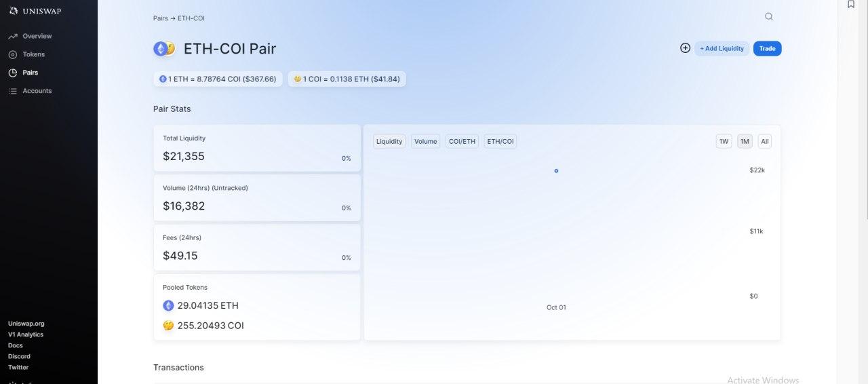Click the Overview trend-line icon
This screenshot has width=868, height=384.
click(13, 36)
